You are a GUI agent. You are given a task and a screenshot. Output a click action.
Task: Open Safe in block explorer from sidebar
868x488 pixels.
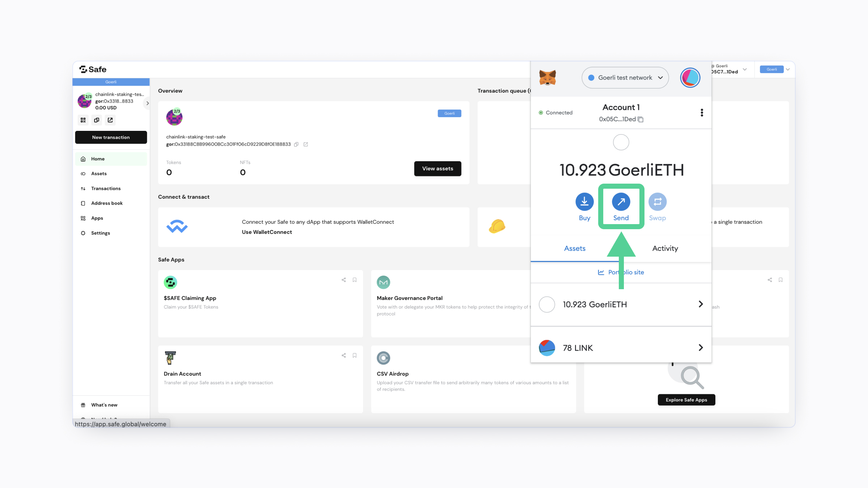coord(110,120)
